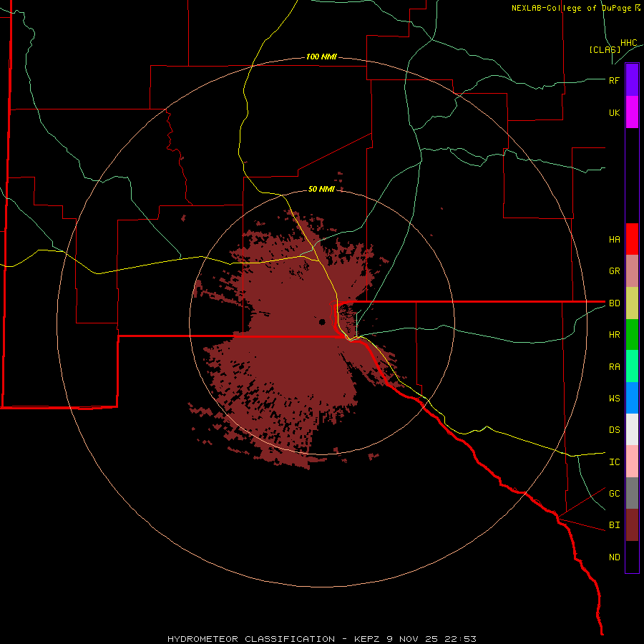Click the 'HA' legend label
This screenshot has width=644, height=644.
(x=614, y=239)
